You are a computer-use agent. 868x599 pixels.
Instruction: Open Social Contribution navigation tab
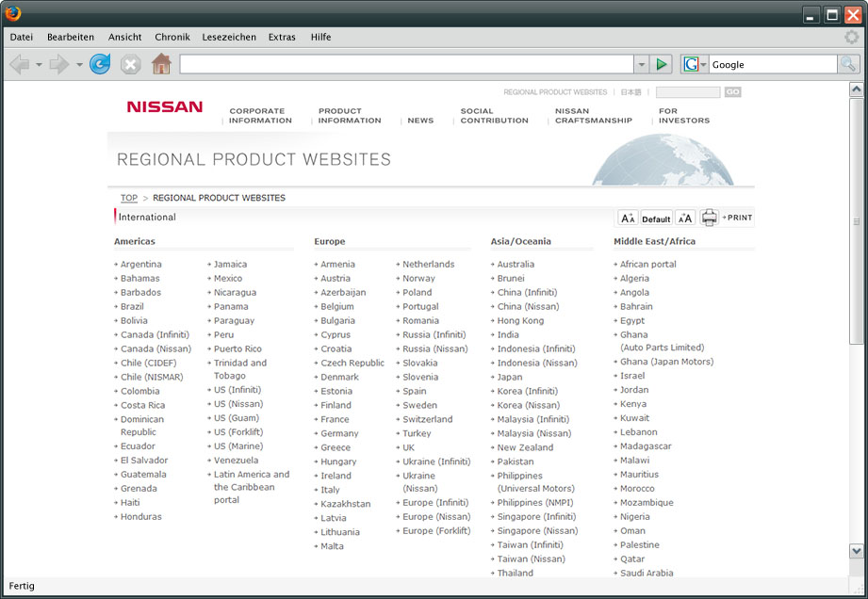[495, 116]
